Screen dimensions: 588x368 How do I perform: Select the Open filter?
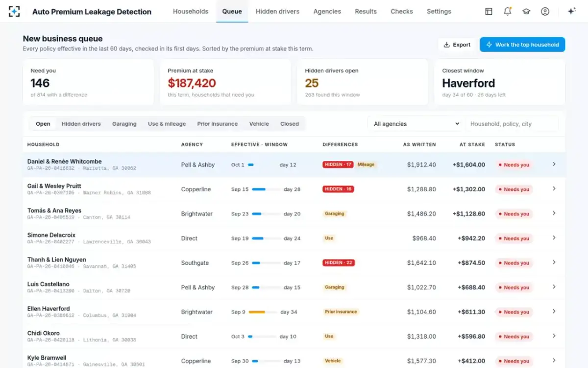43,124
